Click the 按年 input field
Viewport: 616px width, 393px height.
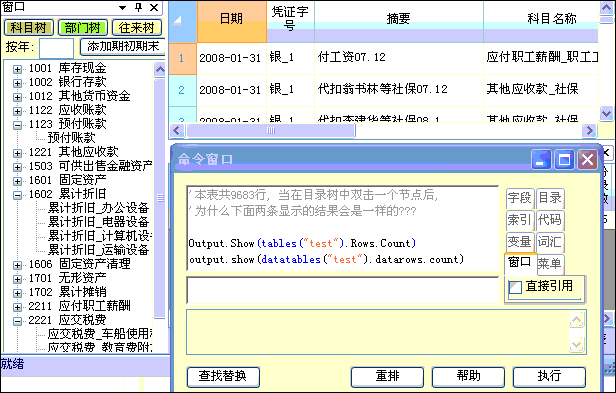click(x=57, y=48)
